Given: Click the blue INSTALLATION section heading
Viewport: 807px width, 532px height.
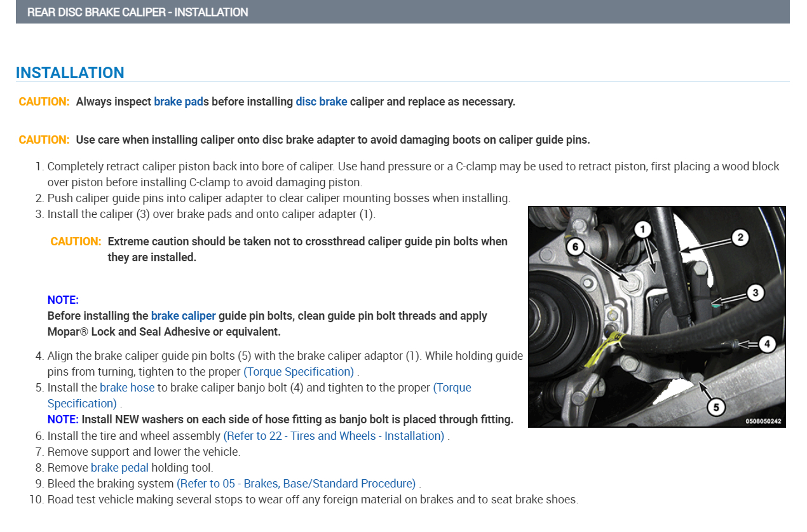Looking at the screenshot, I should click(70, 72).
